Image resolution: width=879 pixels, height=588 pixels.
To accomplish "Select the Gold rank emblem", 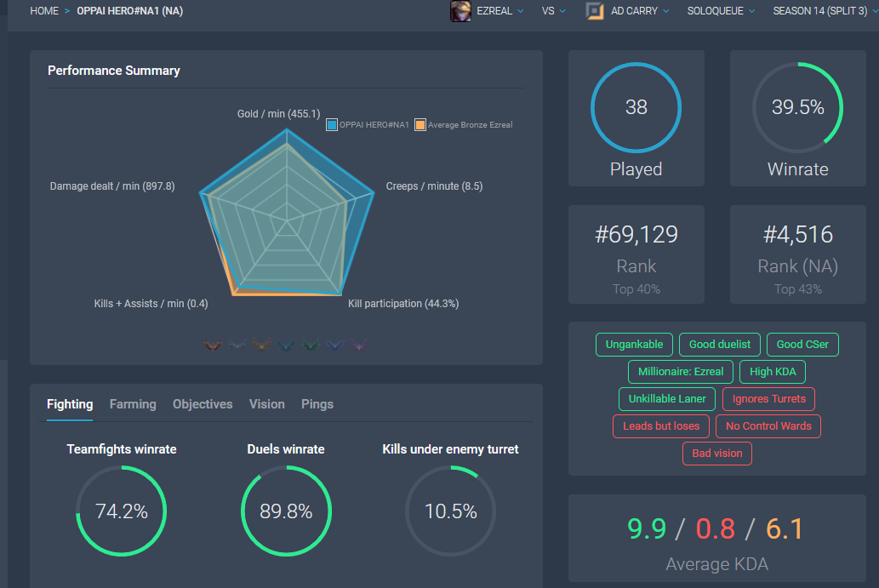I will [x=262, y=345].
